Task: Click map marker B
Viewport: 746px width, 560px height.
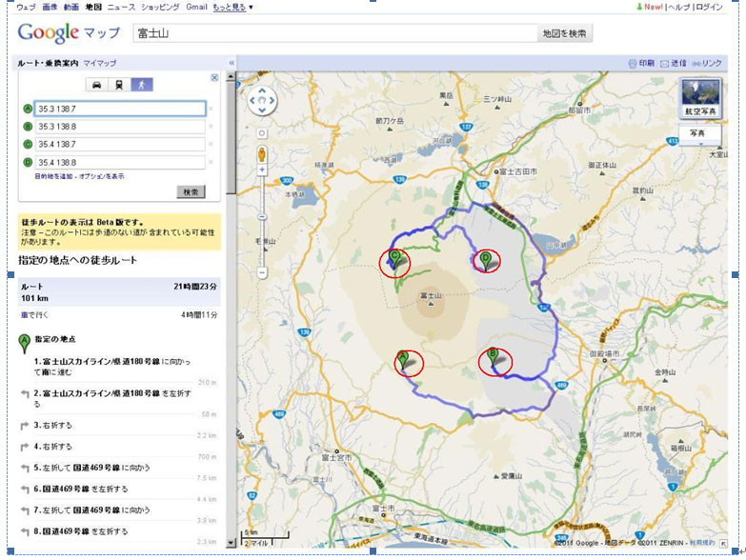Action: pyautogui.click(x=493, y=359)
